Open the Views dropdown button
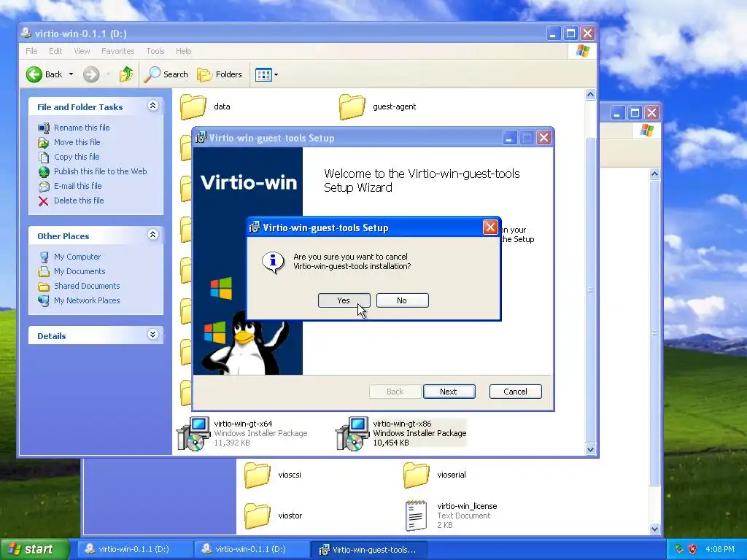 pyautogui.click(x=266, y=74)
